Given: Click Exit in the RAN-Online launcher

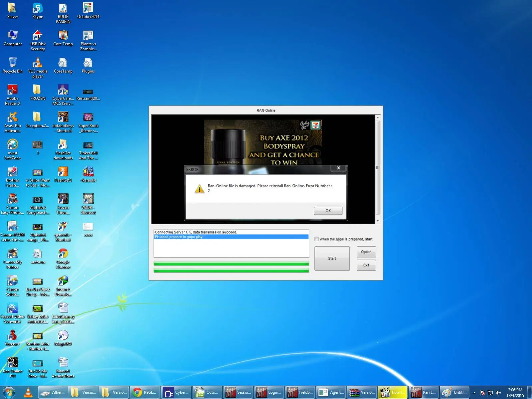Looking at the screenshot, I should point(366,265).
